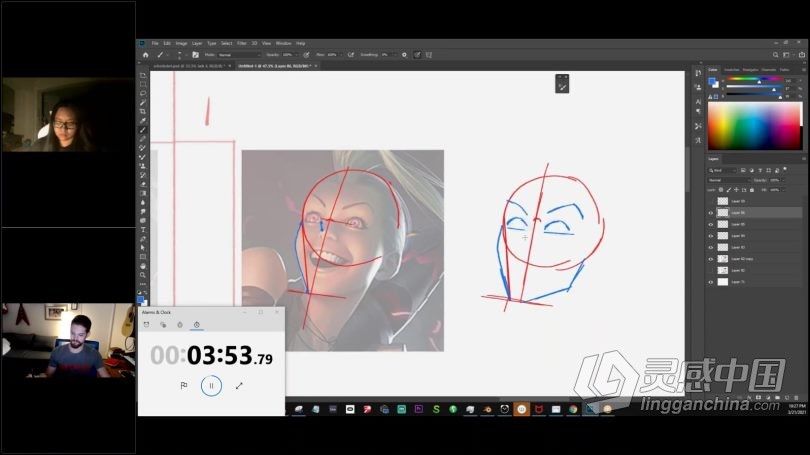Select the Type tool (T icon)
The width and height of the screenshot is (810, 455).
point(143,229)
